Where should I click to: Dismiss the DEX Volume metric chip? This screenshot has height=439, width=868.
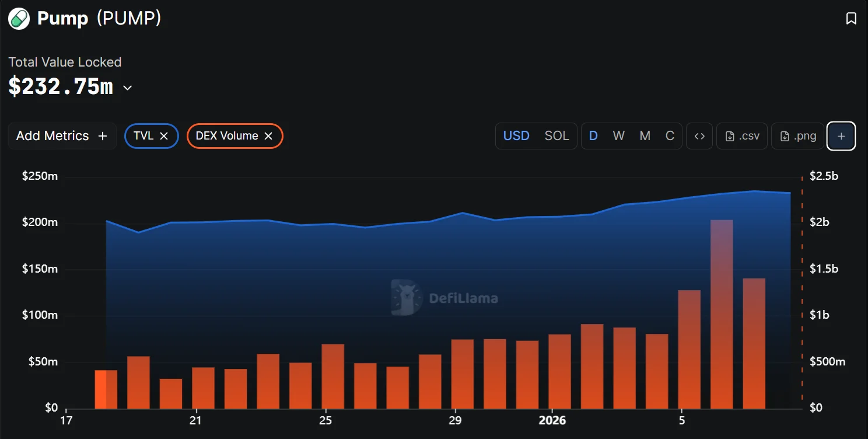coord(268,135)
